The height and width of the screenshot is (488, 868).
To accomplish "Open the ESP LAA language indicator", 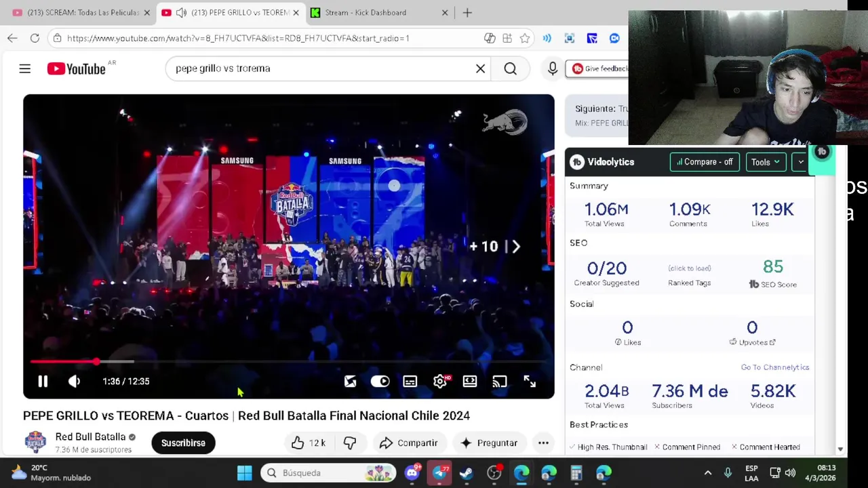I will [x=751, y=472].
